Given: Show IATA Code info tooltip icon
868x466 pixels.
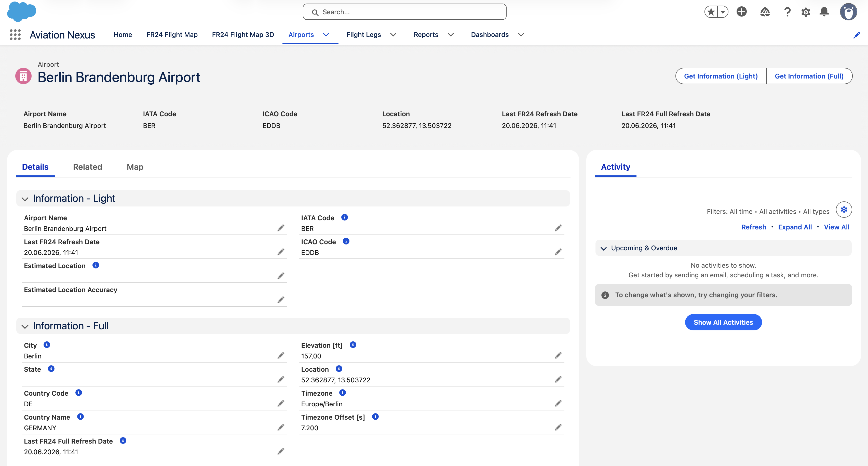Looking at the screenshot, I should [344, 217].
